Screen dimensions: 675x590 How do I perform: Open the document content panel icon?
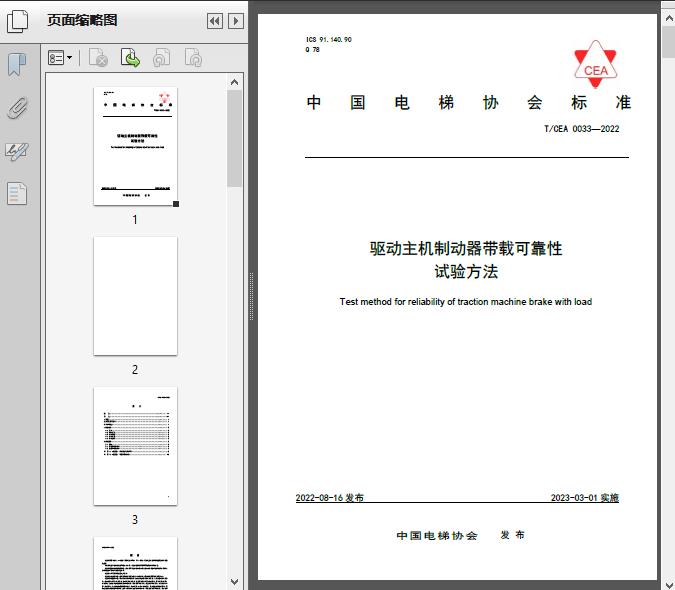tap(17, 194)
